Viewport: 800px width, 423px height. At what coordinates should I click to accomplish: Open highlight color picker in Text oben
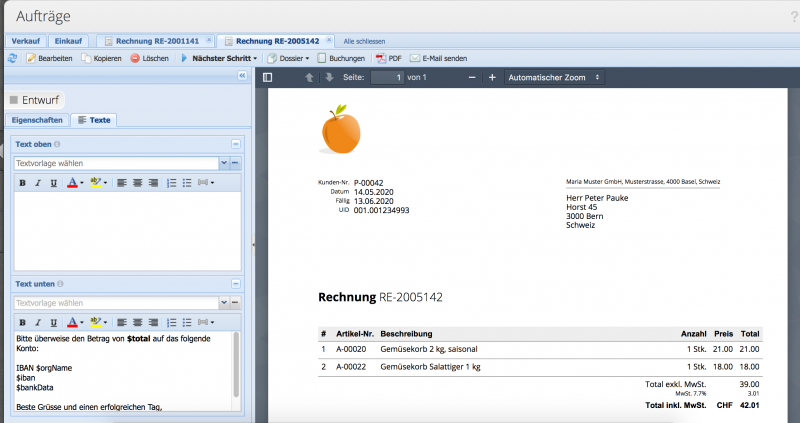tap(98, 183)
